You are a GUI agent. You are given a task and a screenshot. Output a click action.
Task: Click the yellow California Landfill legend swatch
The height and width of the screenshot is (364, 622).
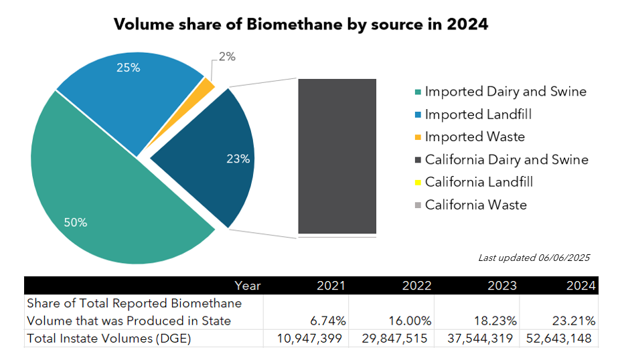click(x=418, y=183)
